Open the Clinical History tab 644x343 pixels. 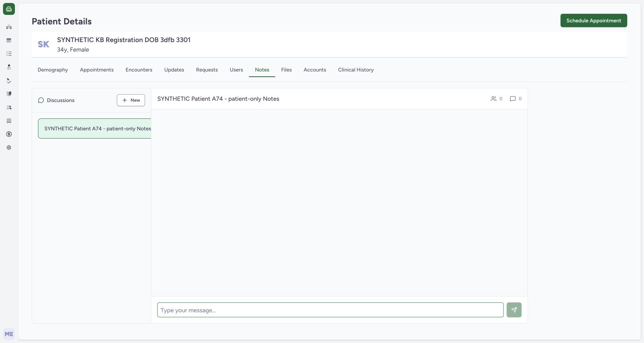356,70
